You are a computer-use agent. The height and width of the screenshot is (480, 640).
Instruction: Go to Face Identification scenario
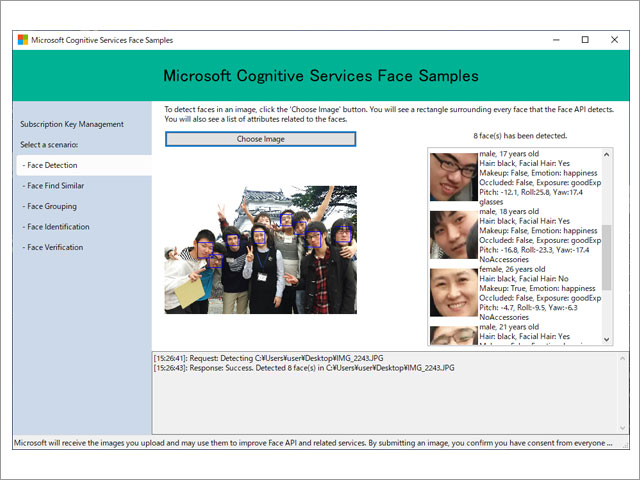(x=56, y=227)
